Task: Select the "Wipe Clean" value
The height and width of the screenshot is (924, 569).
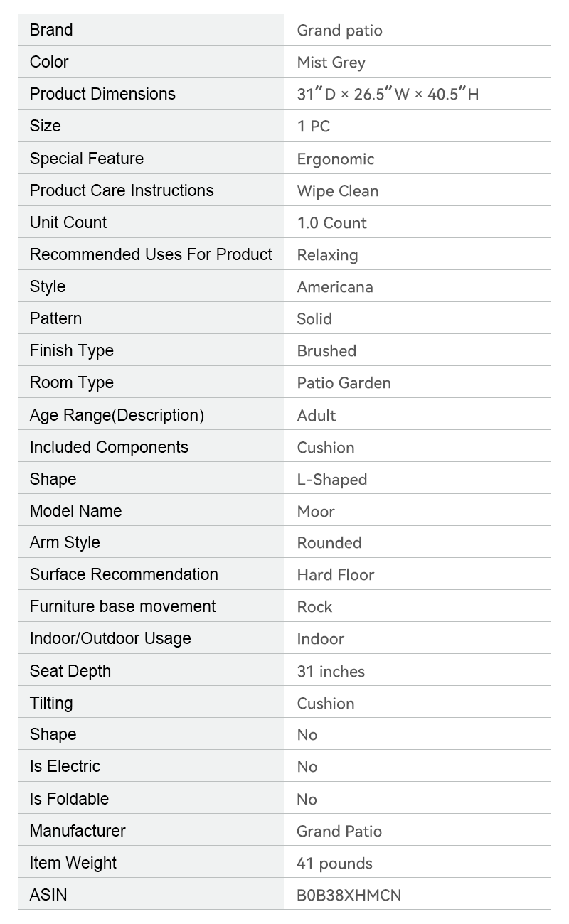Action: tap(337, 191)
